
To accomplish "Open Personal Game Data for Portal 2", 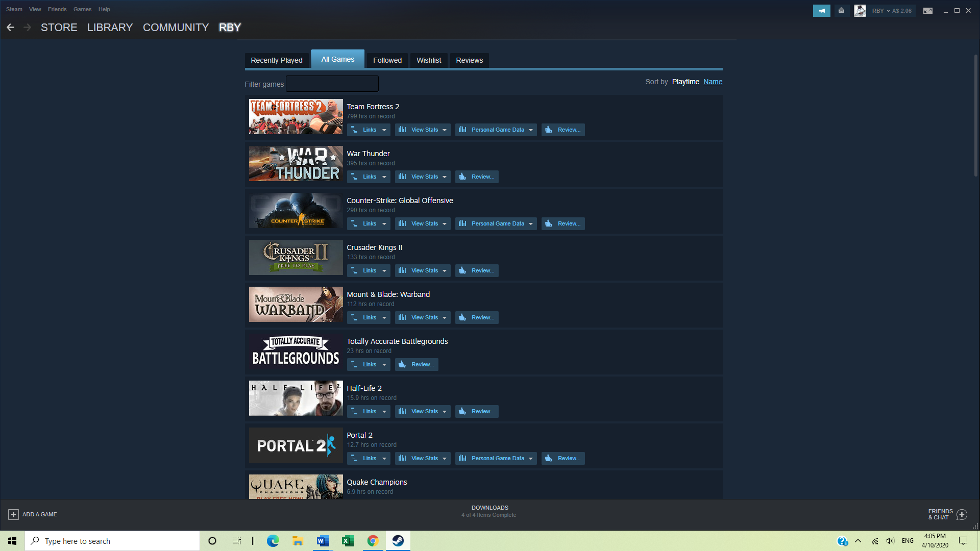I will coord(496,458).
